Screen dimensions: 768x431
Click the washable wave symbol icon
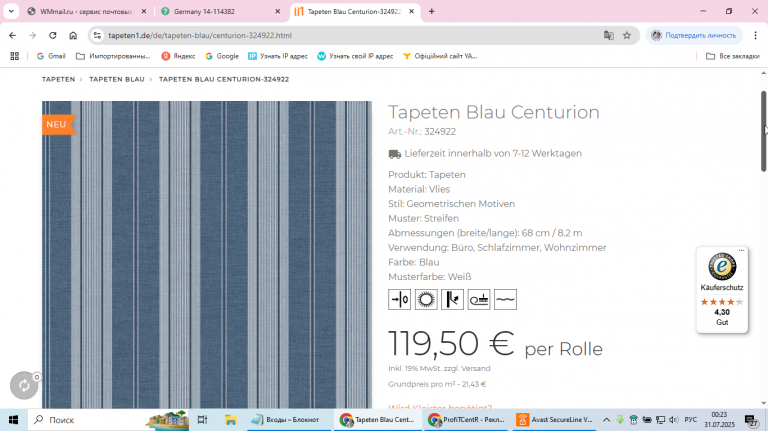pyautogui.click(x=505, y=299)
